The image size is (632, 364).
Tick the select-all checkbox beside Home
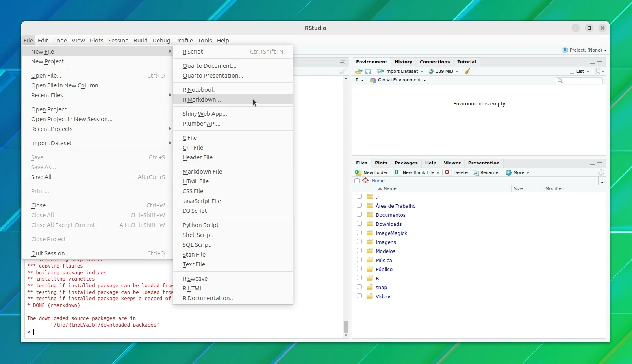pos(357,181)
